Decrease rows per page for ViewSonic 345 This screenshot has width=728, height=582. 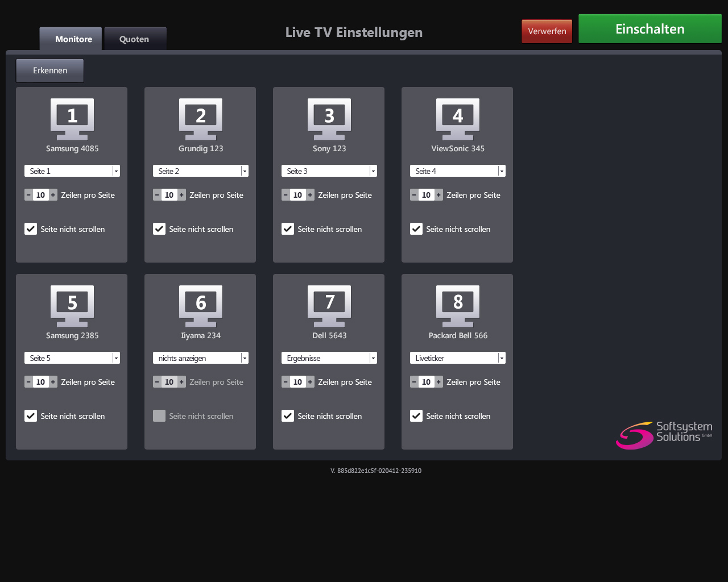click(x=414, y=195)
